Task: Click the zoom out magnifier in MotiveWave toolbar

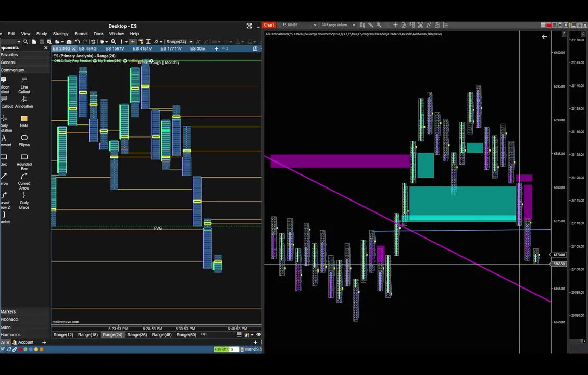Action: [114, 42]
